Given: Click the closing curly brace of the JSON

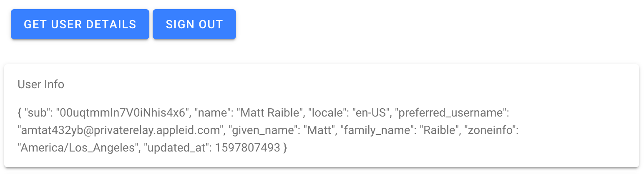Looking at the screenshot, I should coord(285,149).
